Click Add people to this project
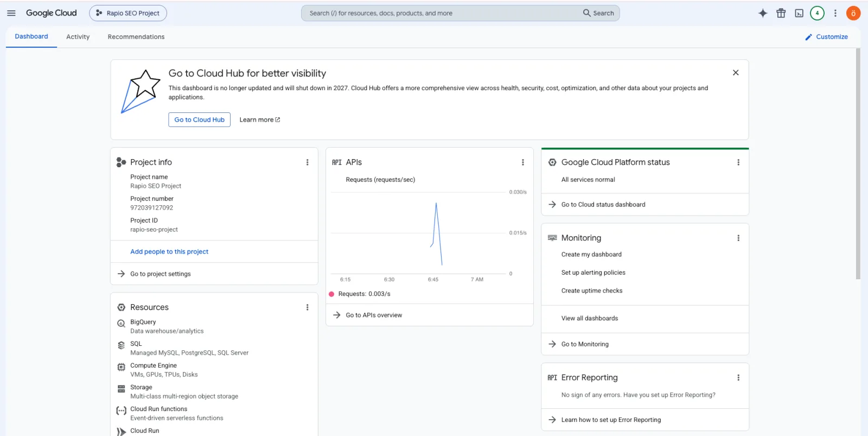868x436 pixels. (x=169, y=251)
